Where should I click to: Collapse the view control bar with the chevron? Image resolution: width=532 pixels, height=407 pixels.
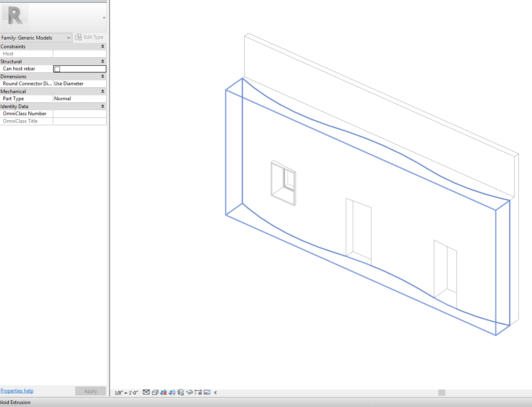pyautogui.click(x=215, y=392)
